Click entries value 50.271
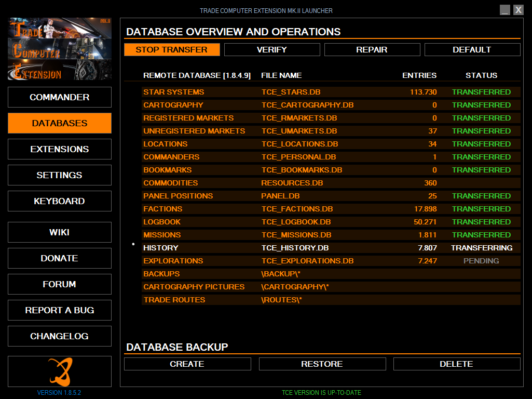 [x=425, y=222]
